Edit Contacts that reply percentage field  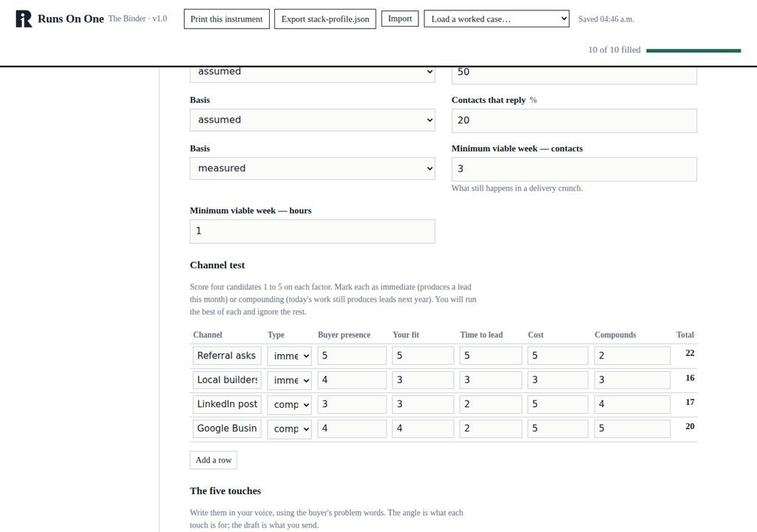tap(574, 120)
